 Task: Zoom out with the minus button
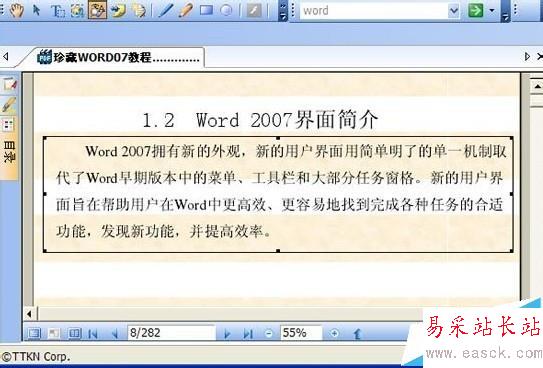pos(269,333)
